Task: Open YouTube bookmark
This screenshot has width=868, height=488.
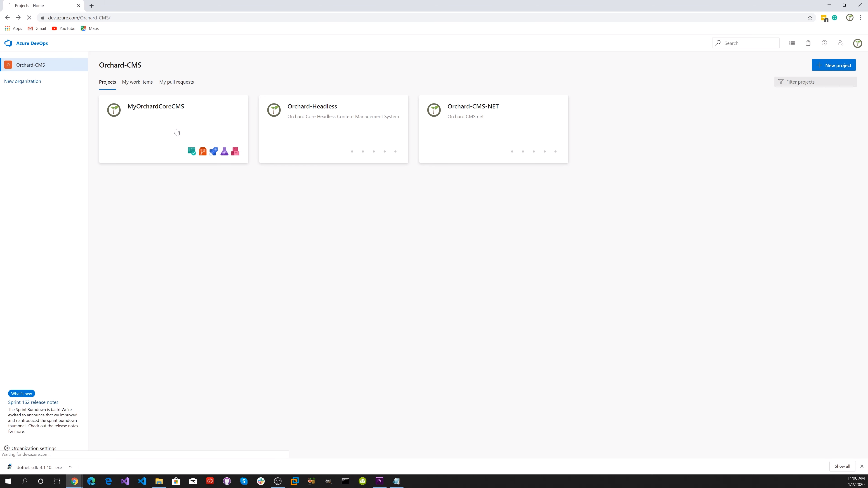Action: click(x=63, y=28)
